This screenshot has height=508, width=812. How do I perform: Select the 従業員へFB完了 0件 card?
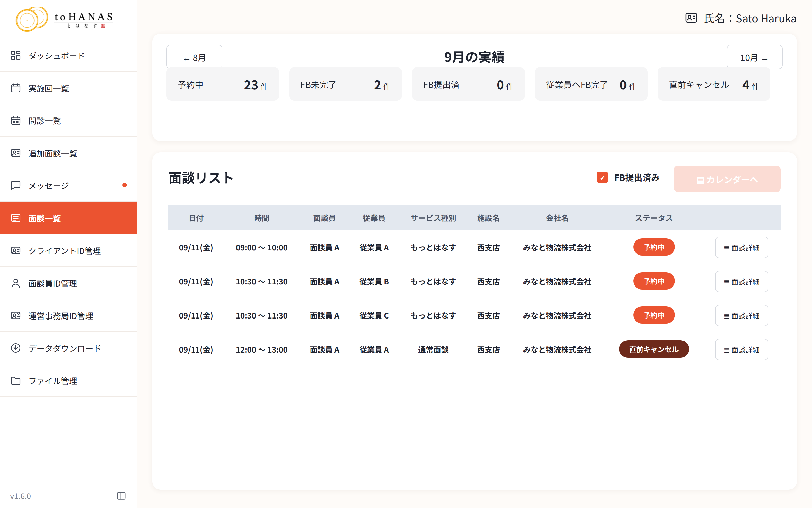591,84
